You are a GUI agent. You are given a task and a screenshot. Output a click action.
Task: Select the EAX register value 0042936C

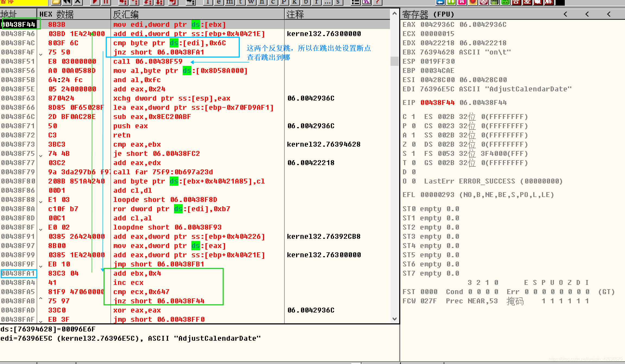tap(437, 25)
